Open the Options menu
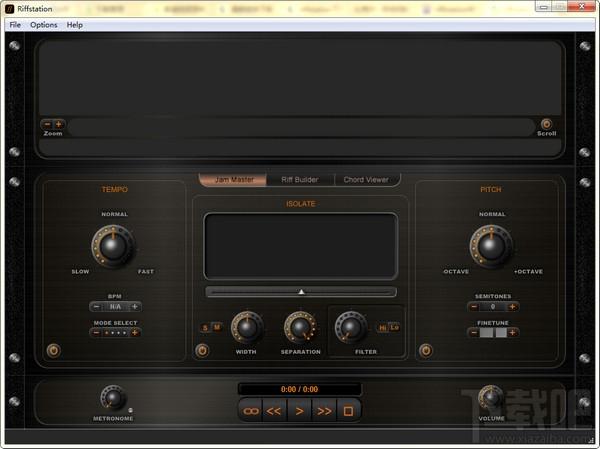600x449 pixels. [x=44, y=25]
